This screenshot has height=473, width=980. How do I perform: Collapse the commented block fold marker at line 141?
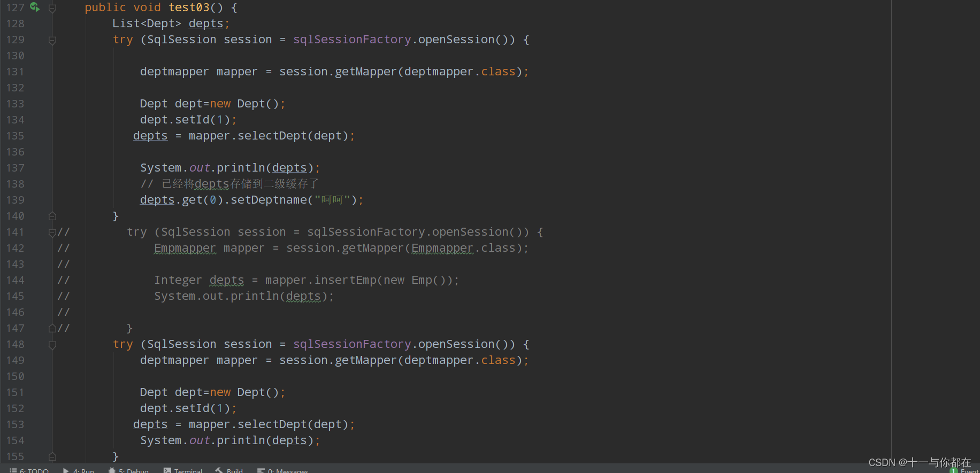[x=52, y=232]
